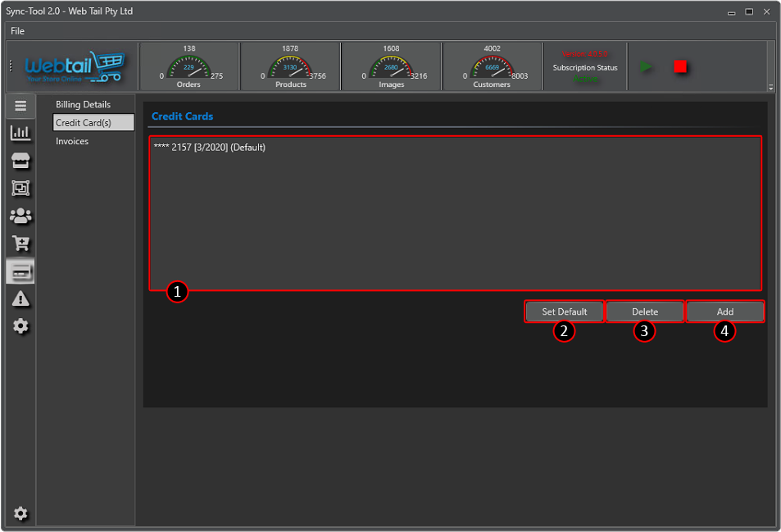Click the Add card button

724,311
